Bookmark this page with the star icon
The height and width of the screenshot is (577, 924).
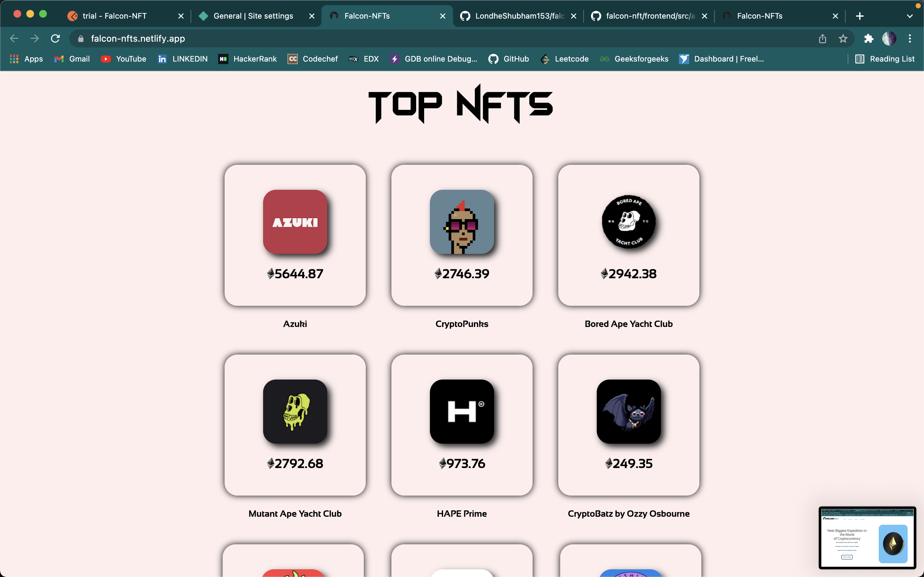843,38
